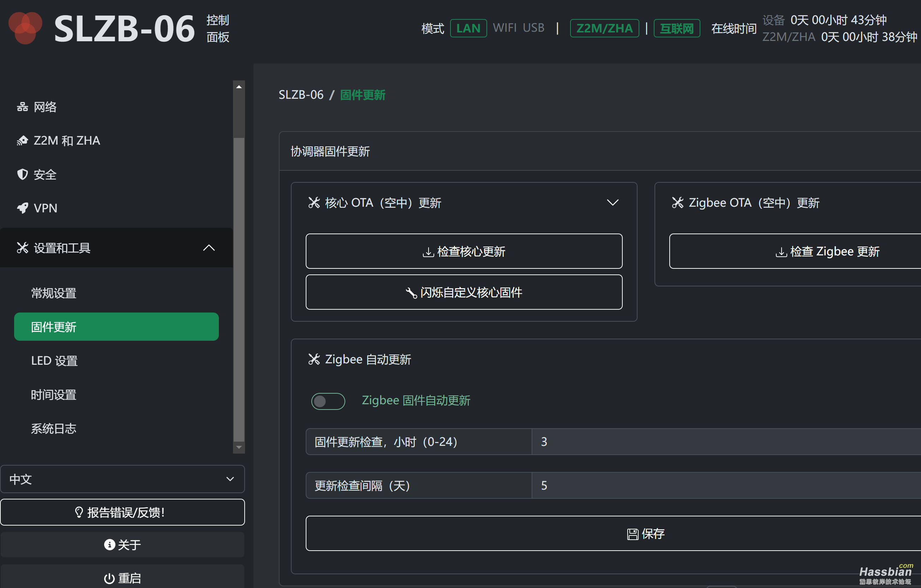Open the VPN menu

pyautogui.click(x=37, y=208)
